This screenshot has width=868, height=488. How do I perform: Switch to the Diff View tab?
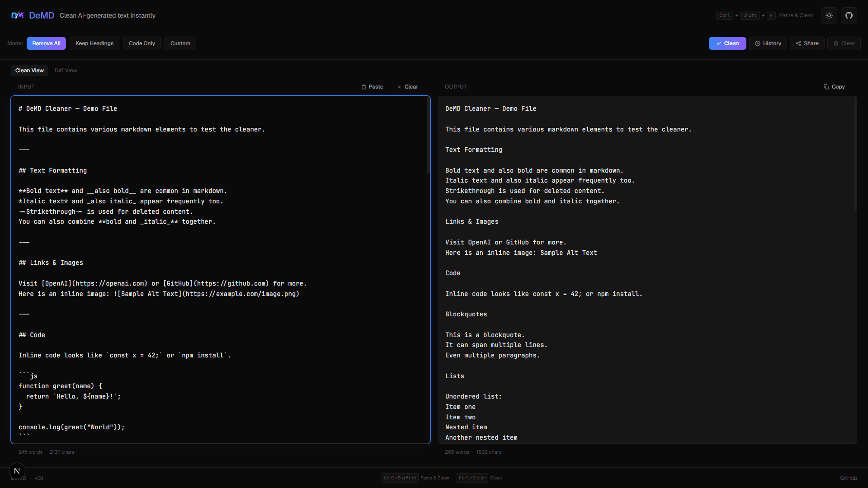(66, 70)
